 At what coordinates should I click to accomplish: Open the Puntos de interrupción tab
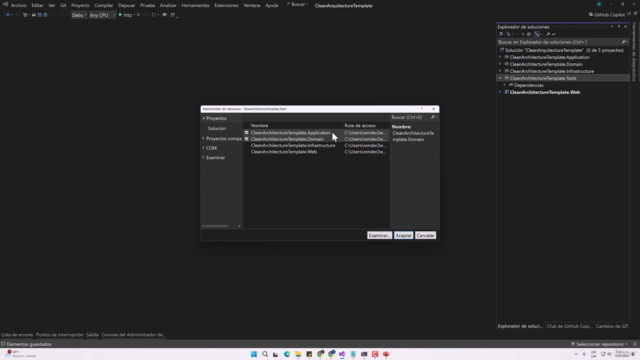[60, 335]
